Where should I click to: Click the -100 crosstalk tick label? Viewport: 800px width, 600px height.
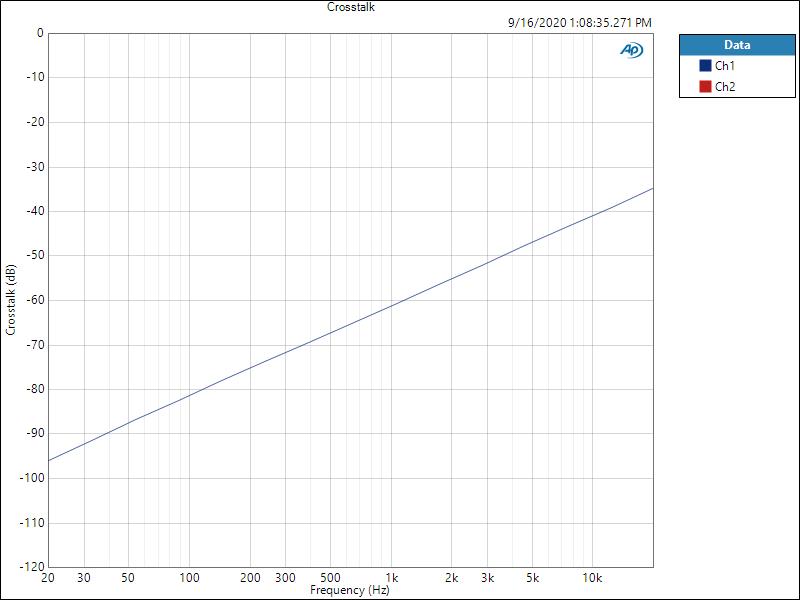32,478
